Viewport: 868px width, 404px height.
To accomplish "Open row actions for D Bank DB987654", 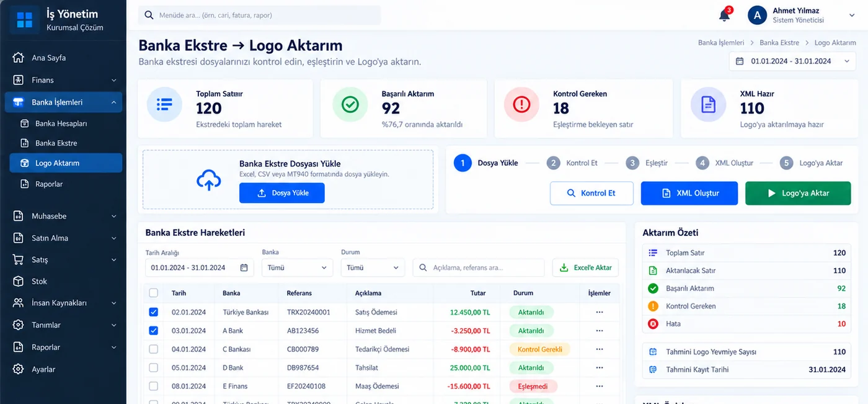I will [599, 367].
